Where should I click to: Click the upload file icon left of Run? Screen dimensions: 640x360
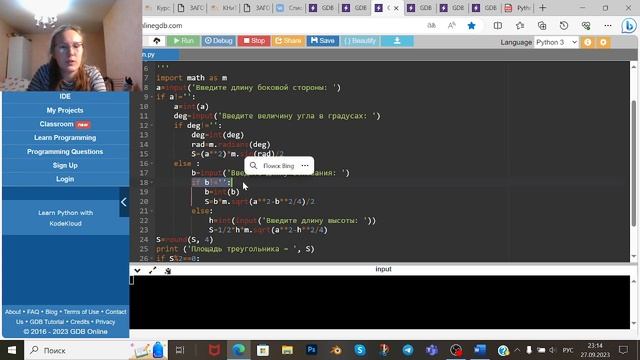click(x=157, y=41)
